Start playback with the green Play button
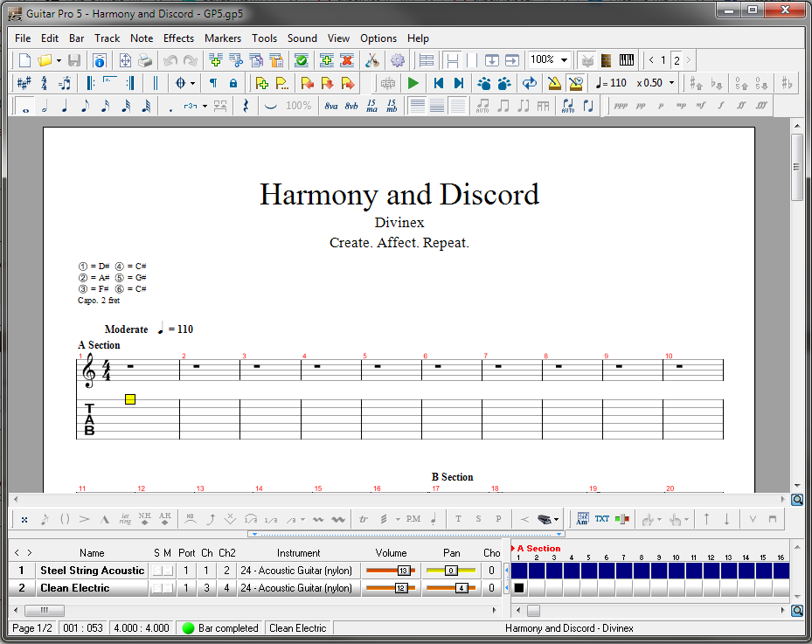This screenshot has height=644, width=812. click(413, 84)
